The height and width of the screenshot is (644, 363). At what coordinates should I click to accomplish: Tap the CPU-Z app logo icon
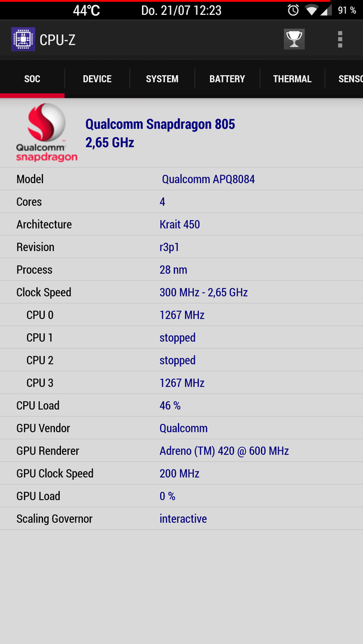pos(23,39)
